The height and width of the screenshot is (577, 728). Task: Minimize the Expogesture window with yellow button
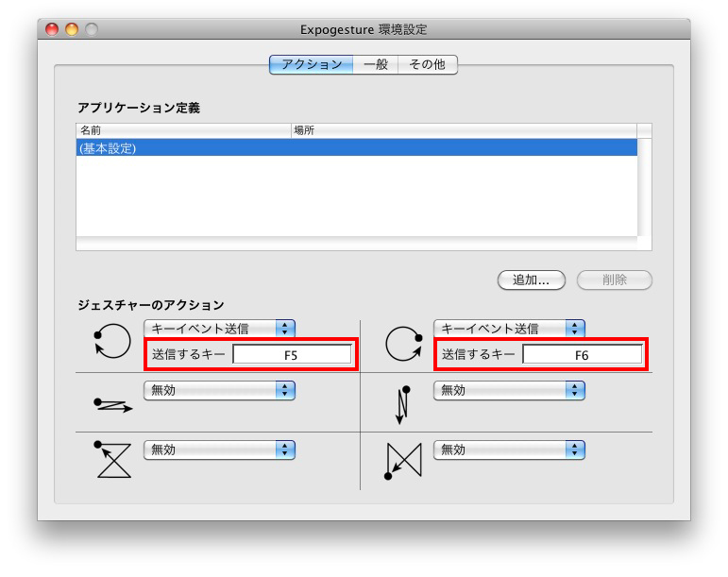pos(72,29)
